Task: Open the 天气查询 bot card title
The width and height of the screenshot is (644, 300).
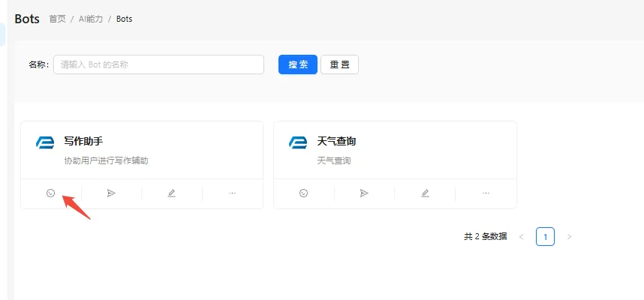Action: click(x=336, y=141)
